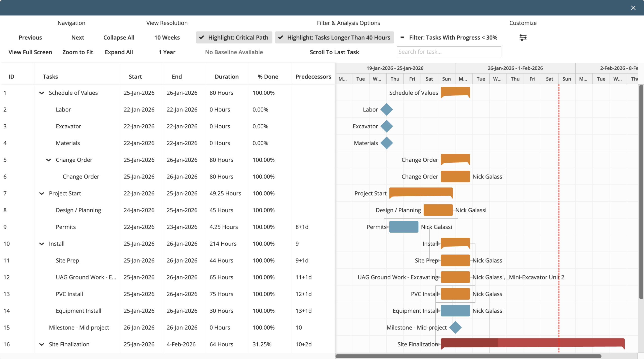Click the blue Permits task bar
This screenshot has height=359, width=644.
404,227
